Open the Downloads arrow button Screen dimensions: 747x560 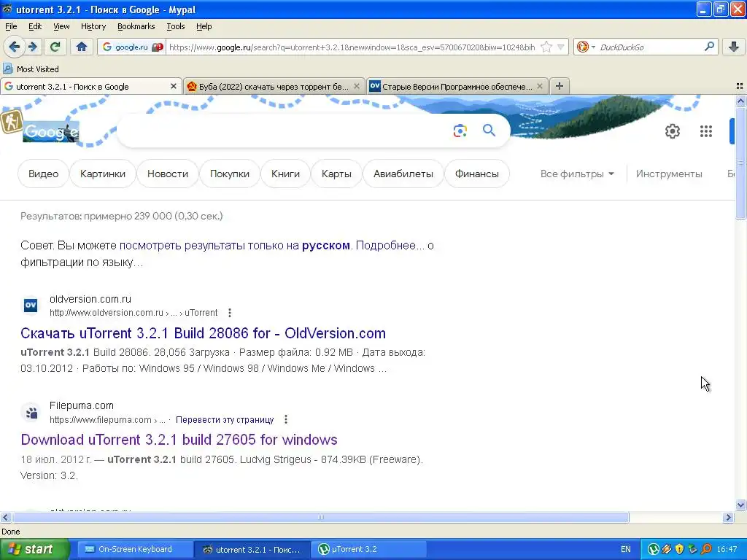coord(734,47)
